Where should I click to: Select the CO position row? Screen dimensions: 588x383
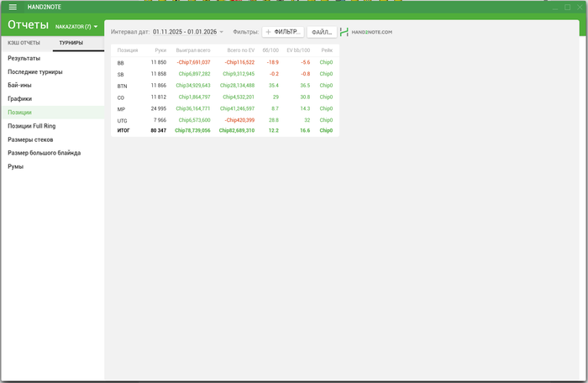225,97
